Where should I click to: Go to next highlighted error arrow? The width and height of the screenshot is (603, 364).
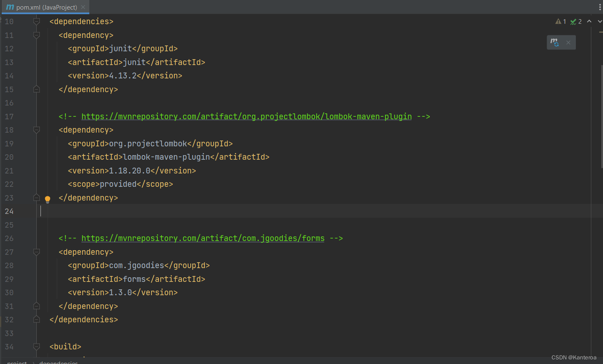coord(600,21)
